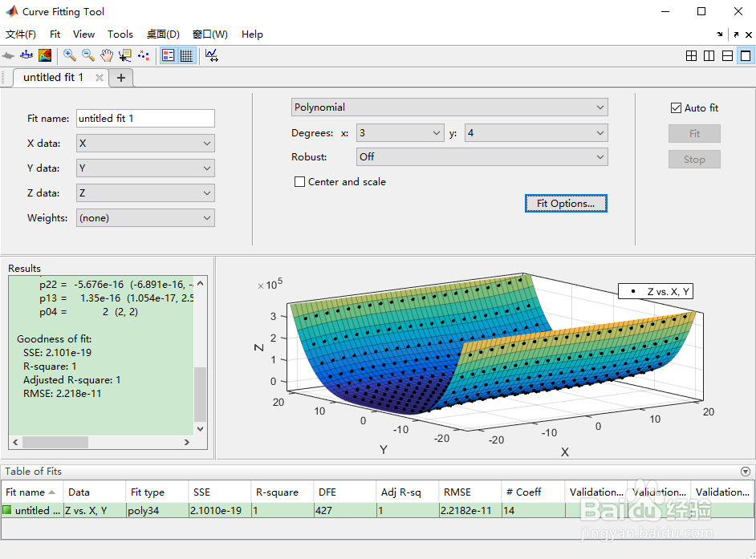Close the untitled fit 1 tab
756x559 pixels.
(99, 78)
